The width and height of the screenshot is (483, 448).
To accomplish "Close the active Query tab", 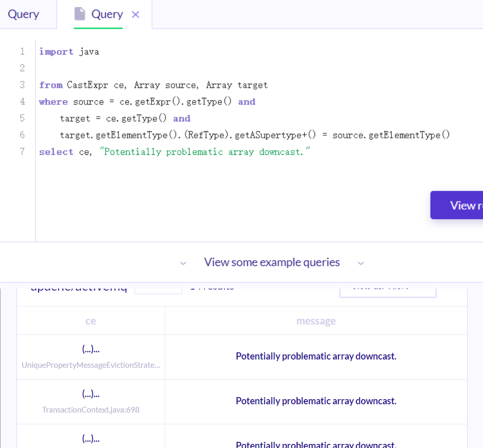I will [135, 14].
